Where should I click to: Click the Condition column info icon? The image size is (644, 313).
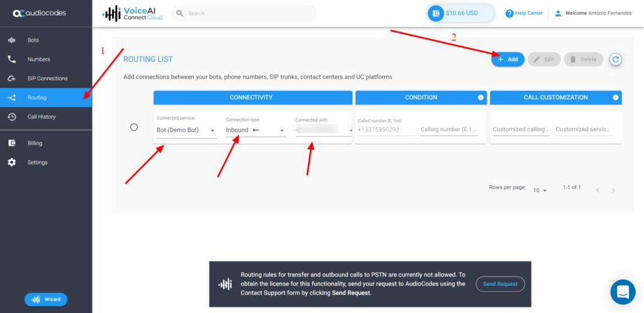[x=480, y=98]
